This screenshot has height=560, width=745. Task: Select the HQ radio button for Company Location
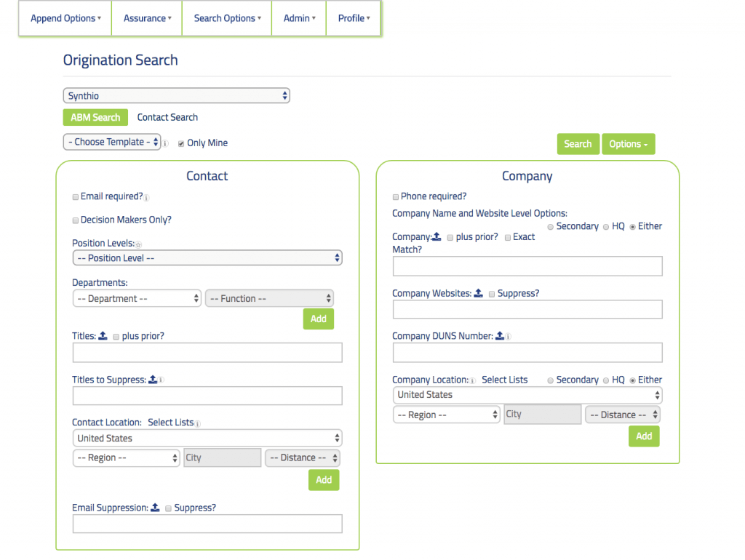pyautogui.click(x=605, y=380)
